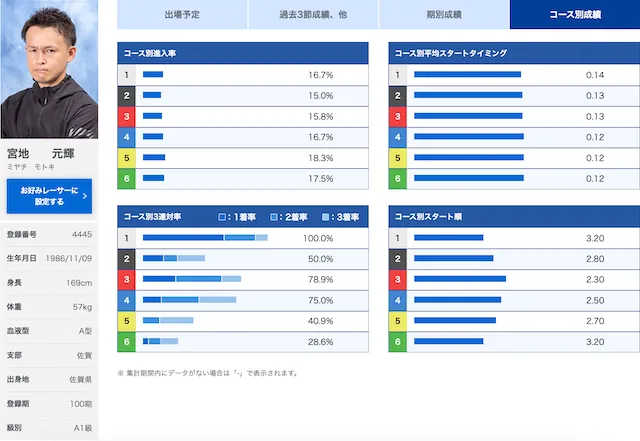Click the chevron arrow on the favorite racer button
640x441 pixels.
pos(85,196)
